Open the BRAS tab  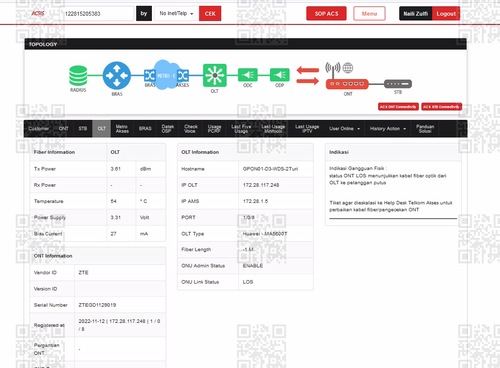[145, 129]
